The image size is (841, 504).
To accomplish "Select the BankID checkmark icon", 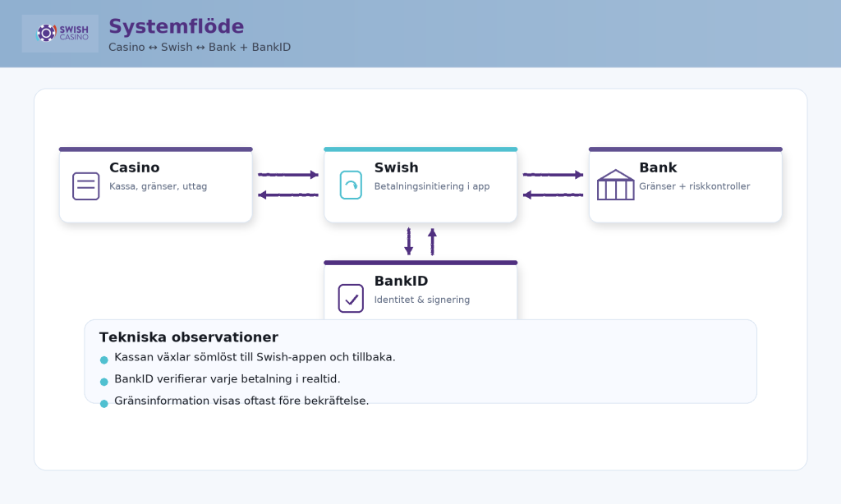I will (x=351, y=298).
